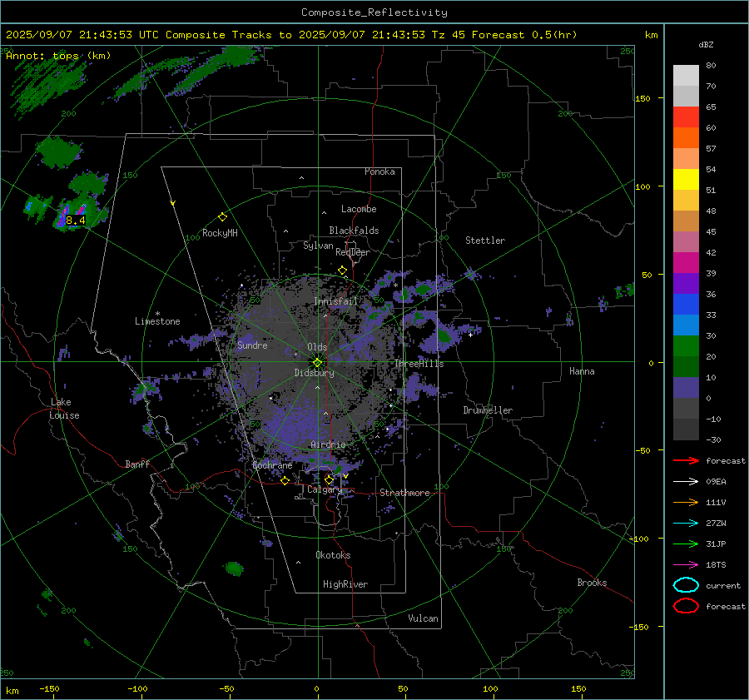Click the Composite_Reflectivity title

pos(374,12)
